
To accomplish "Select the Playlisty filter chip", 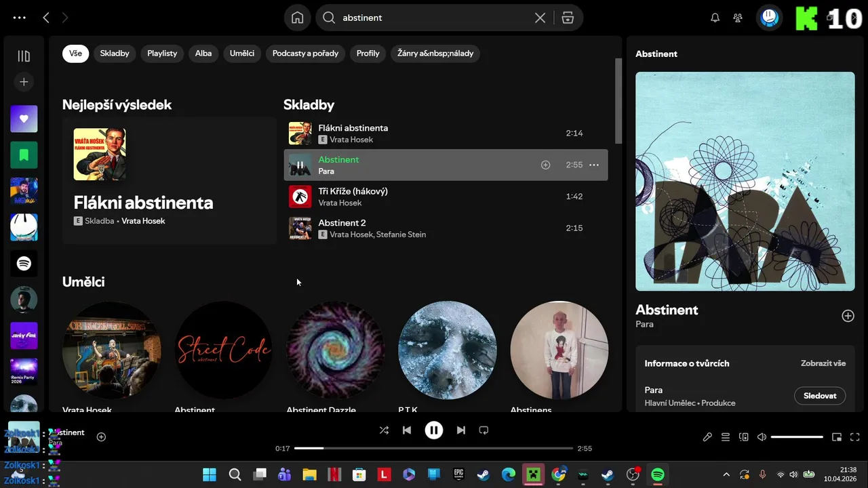I will [x=162, y=54].
